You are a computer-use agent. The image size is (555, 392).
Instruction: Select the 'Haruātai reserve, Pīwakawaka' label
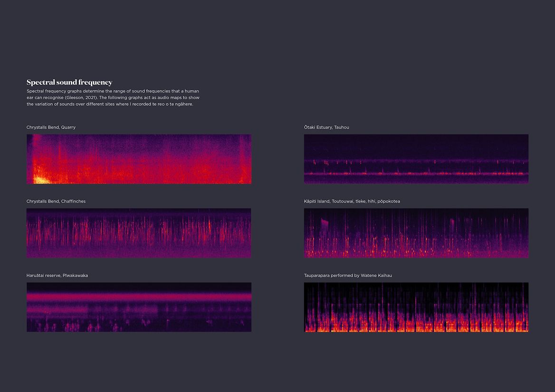(57, 275)
